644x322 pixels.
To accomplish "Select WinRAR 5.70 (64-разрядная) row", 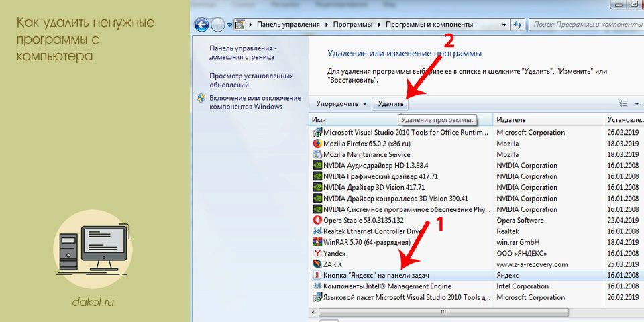I will (476, 242).
